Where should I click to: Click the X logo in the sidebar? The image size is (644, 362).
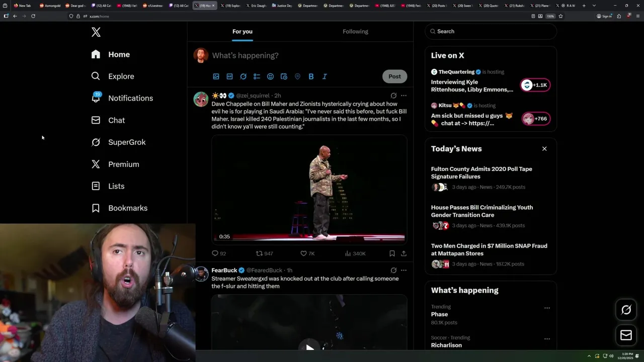click(96, 32)
